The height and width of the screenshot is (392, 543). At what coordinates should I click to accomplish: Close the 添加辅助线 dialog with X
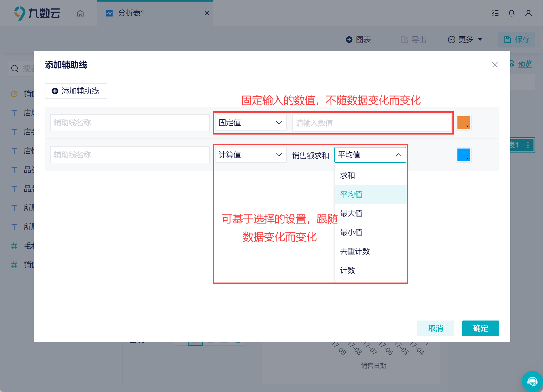pyautogui.click(x=495, y=65)
